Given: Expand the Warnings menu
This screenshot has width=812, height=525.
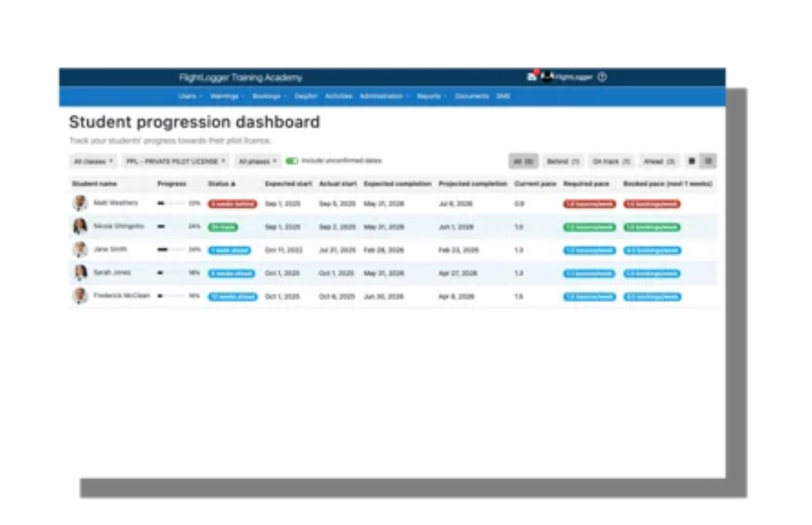Looking at the screenshot, I should (226, 96).
